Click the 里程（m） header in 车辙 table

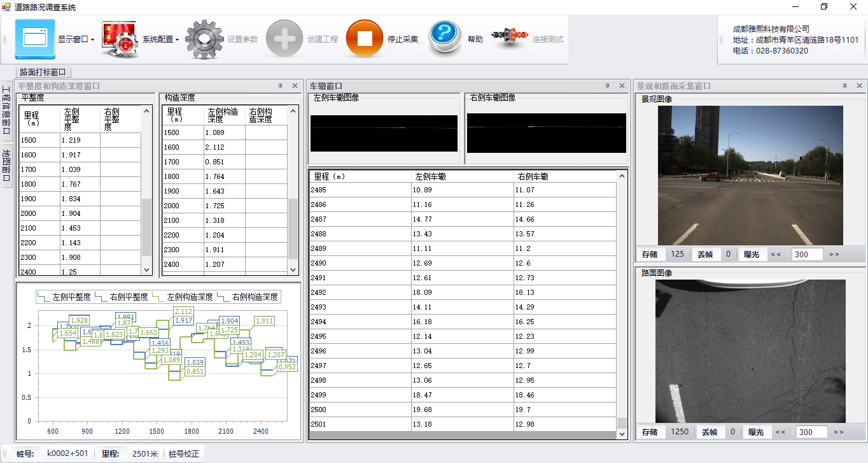point(360,176)
